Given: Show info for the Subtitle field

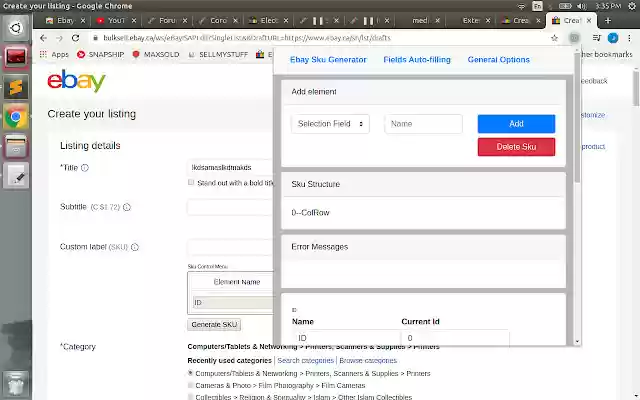Looking at the screenshot, I should pyautogui.click(x=127, y=207).
